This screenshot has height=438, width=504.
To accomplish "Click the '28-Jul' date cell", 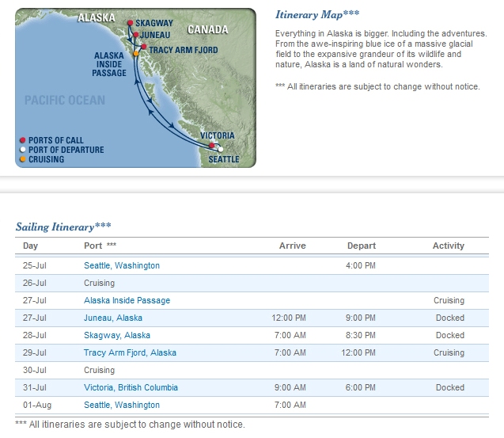I will [34, 335].
